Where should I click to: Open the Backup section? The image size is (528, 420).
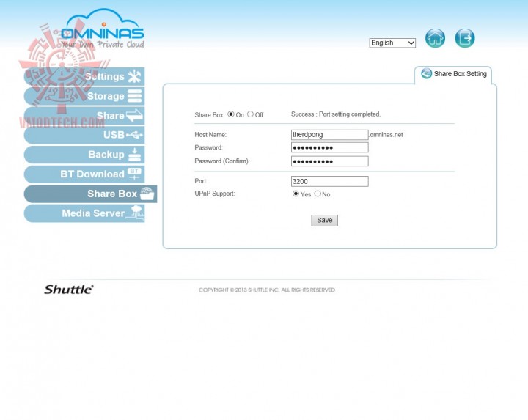coord(84,155)
